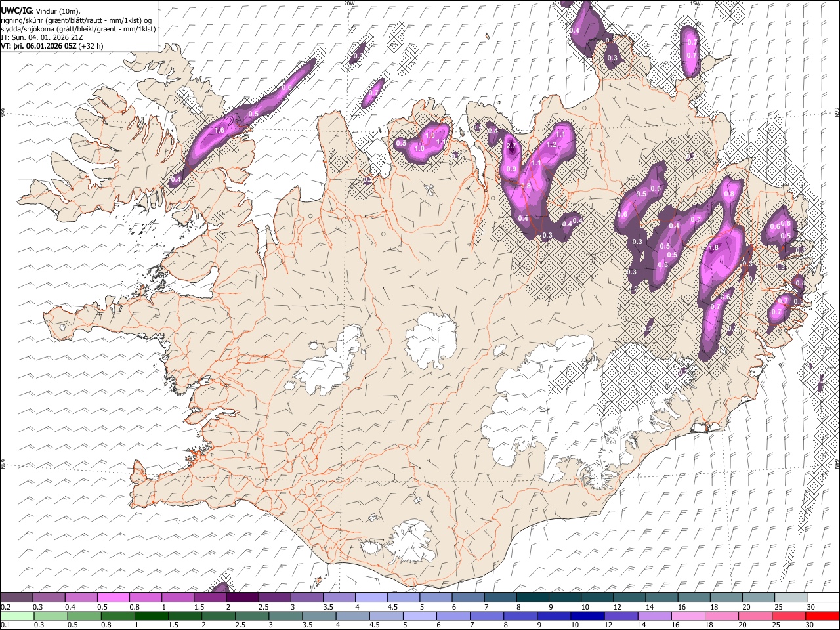Click the 'slydda/snjókoma' legend description line
840x630 pixels.
pos(79,29)
